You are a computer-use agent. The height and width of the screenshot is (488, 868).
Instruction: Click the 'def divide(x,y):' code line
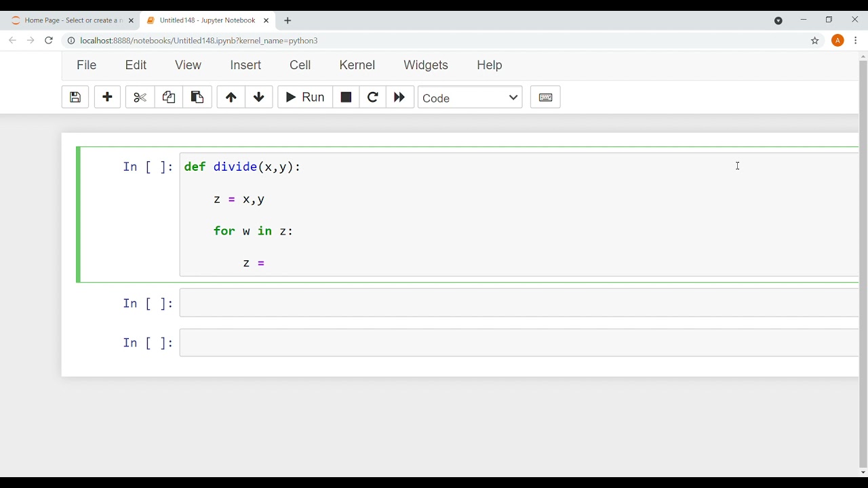coord(242,167)
